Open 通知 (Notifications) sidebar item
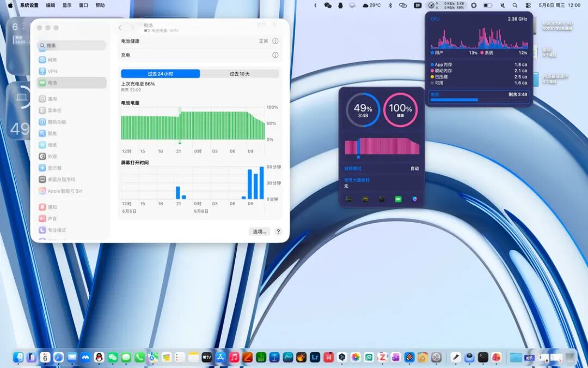Viewport: 588px width, 368px height. [71, 207]
